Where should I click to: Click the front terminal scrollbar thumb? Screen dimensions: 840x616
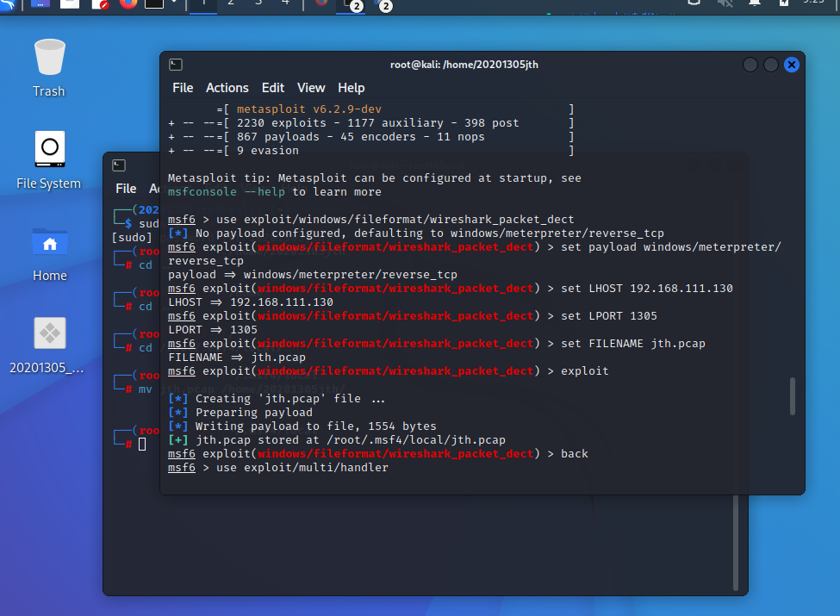tap(793, 396)
